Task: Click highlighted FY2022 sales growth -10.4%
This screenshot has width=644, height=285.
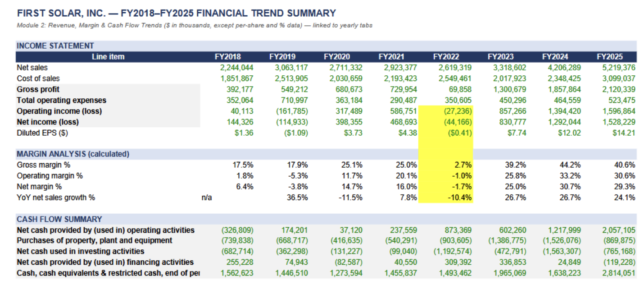Action: [460, 198]
